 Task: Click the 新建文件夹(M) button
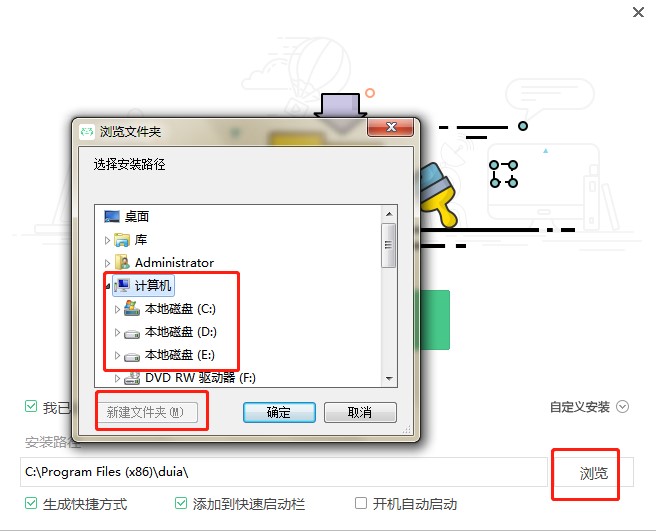(x=147, y=413)
